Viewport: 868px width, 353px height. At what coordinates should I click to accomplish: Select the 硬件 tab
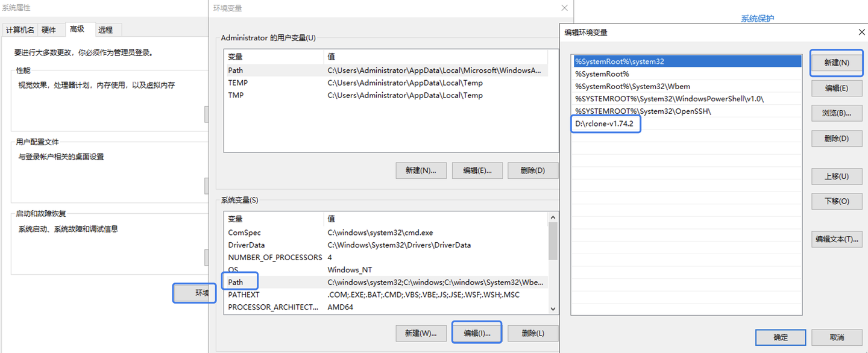coord(49,30)
